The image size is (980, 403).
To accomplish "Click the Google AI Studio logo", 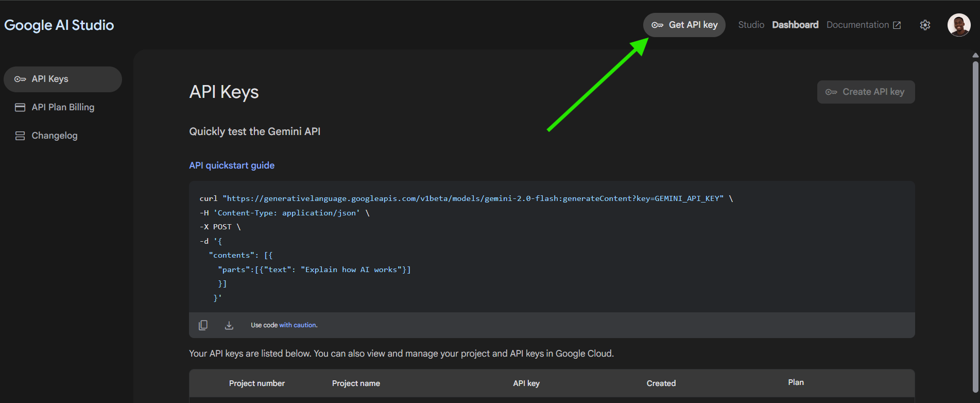I will (59, 25).
